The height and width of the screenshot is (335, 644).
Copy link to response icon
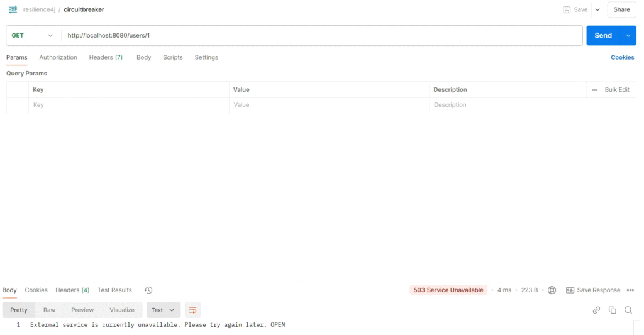[596, 310]
